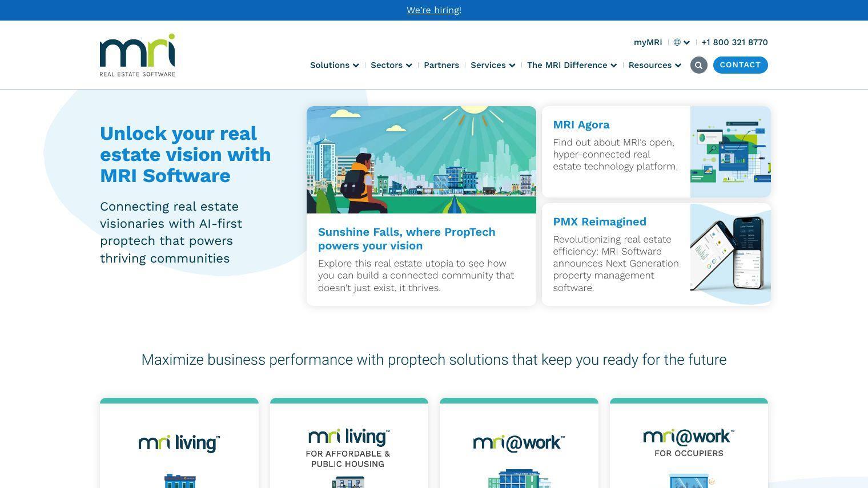Viewport: 868px width, 488px height.
Task: Click 'Connecting real estate visionaries' subheading
Action: (171, 232)
